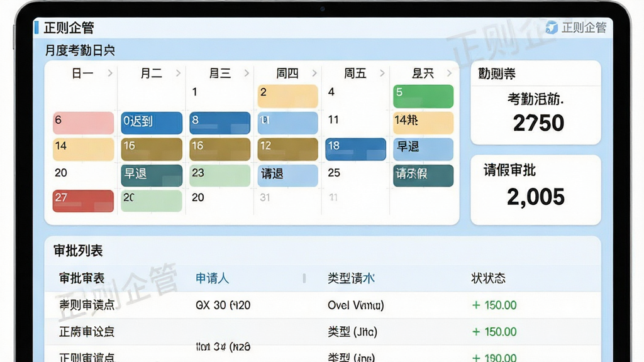Open the orange 14 entry in the last column

coord(423,123)
